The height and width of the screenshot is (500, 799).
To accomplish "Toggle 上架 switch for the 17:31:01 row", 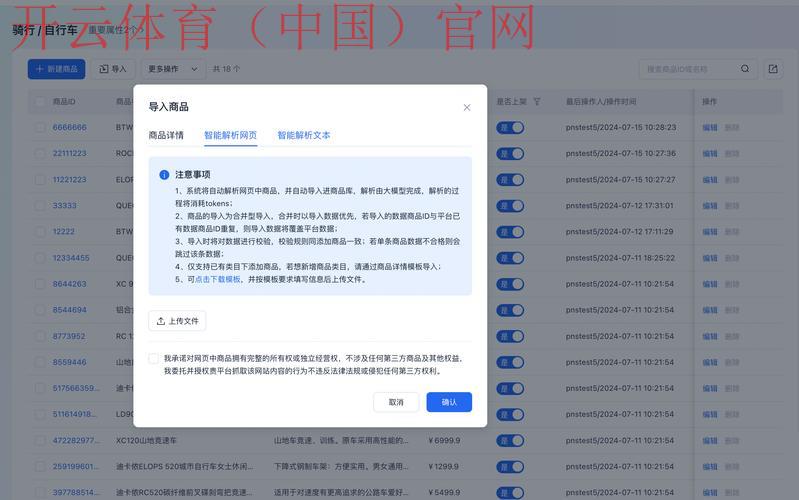I will [510, 206].
